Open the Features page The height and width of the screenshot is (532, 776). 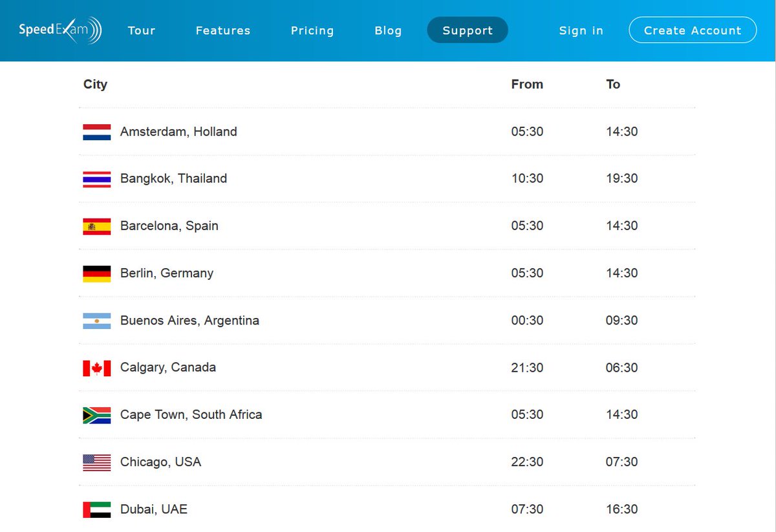pyautogui.click(x=223, y=30)
